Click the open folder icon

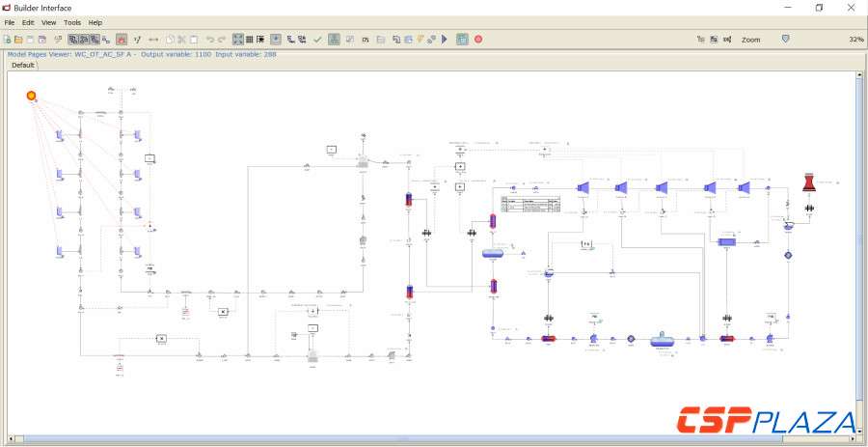point(18,40)
